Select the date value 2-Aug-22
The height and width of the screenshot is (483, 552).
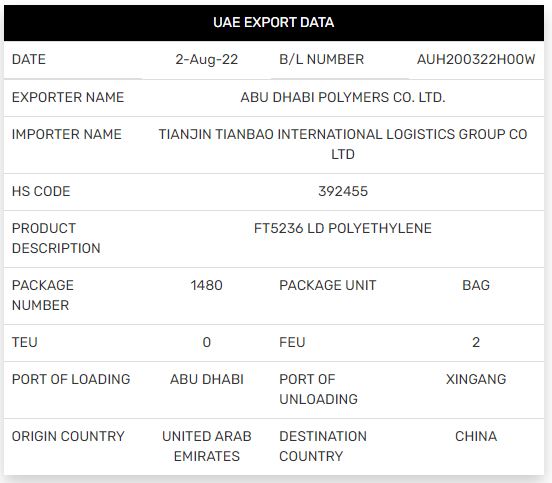tap(207, 59)
